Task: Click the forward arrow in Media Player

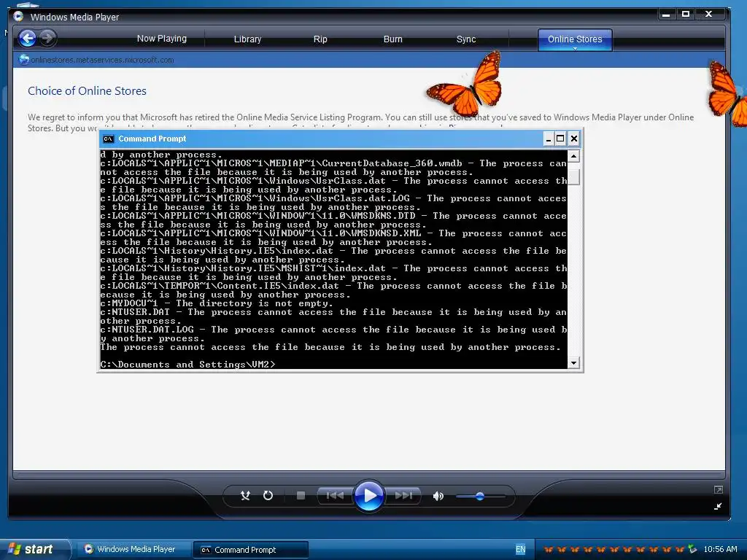Action: [47, 38]
